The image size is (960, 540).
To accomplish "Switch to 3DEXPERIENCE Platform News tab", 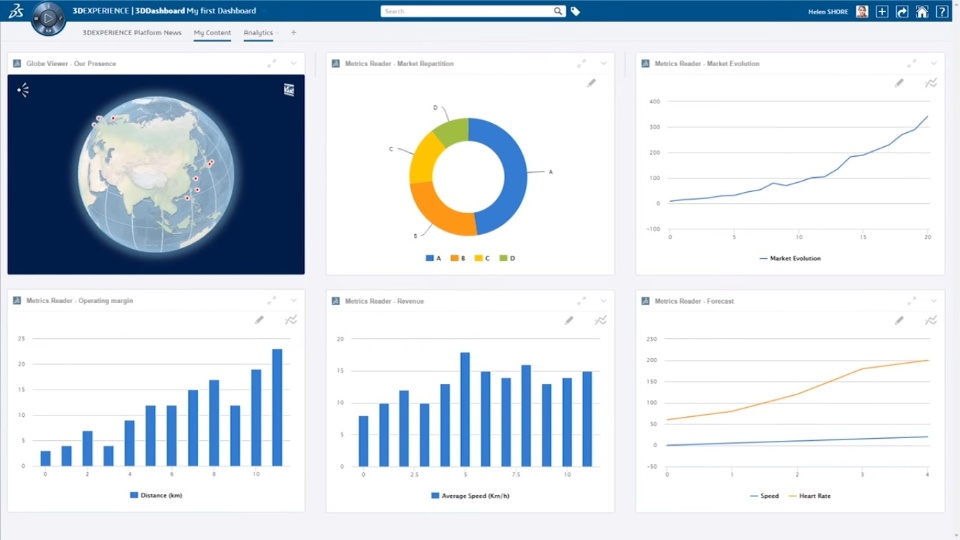I will 132,32.
